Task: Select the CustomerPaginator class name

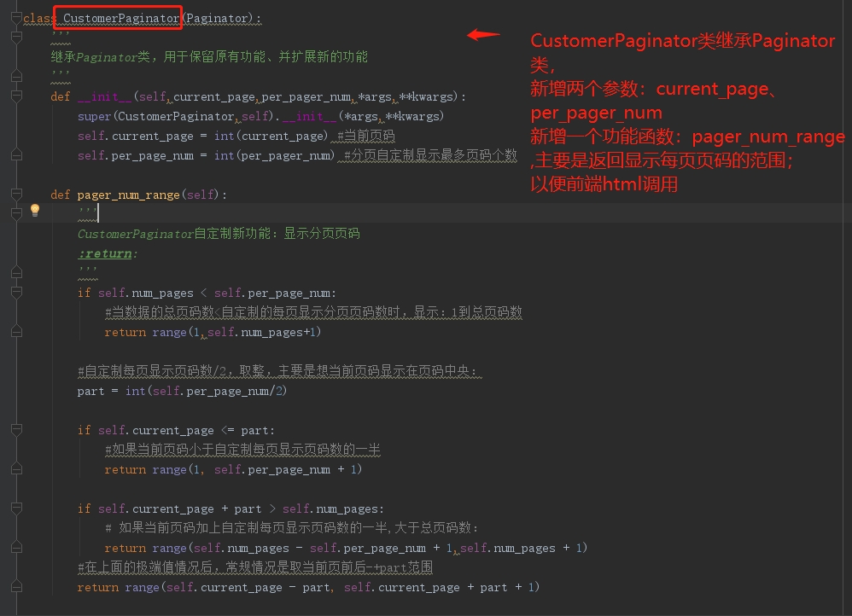Action: pos(117,18)
